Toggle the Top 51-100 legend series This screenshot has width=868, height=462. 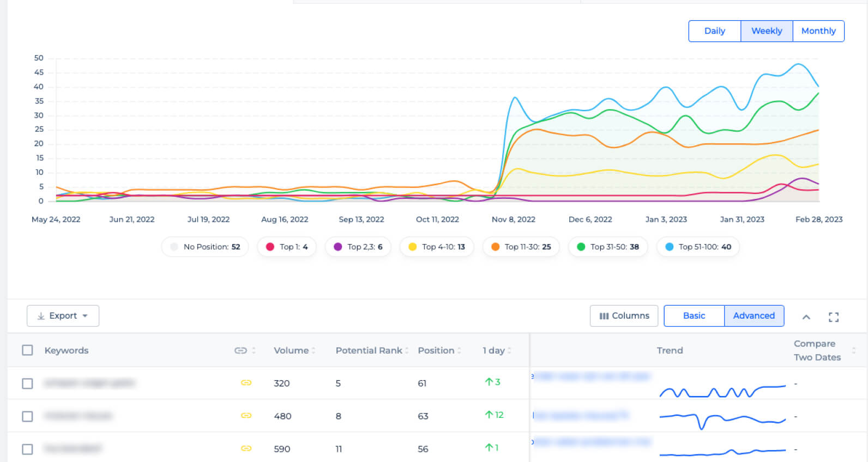[x=698, y=247]
